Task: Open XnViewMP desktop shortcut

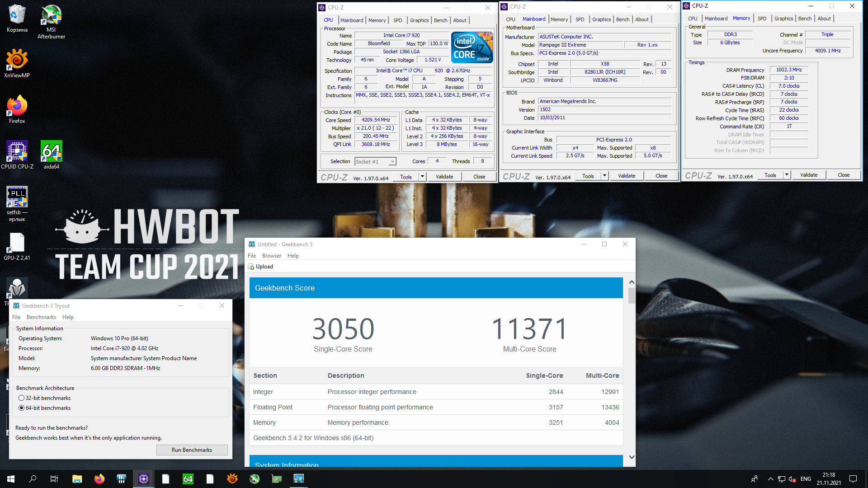Action: 17,64
